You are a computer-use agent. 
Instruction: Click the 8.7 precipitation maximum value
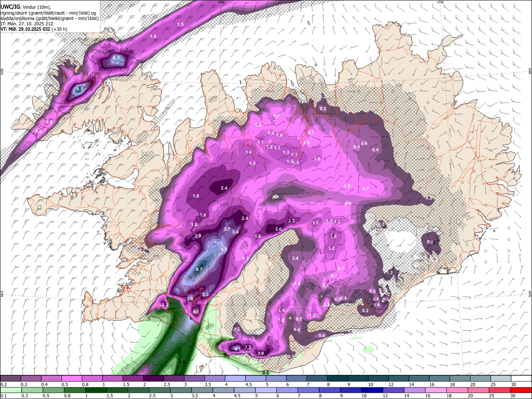click(x=199, y=270)
